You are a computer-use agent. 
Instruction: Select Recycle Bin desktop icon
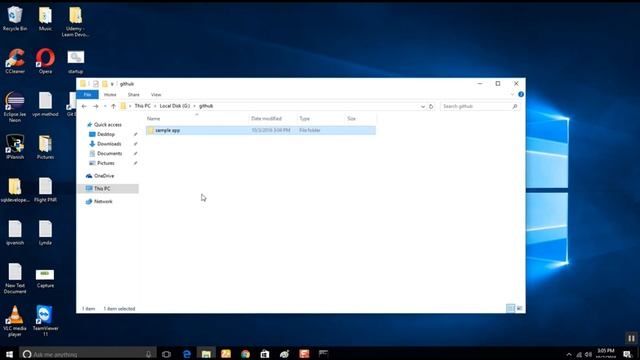click(x=15, y=18)
